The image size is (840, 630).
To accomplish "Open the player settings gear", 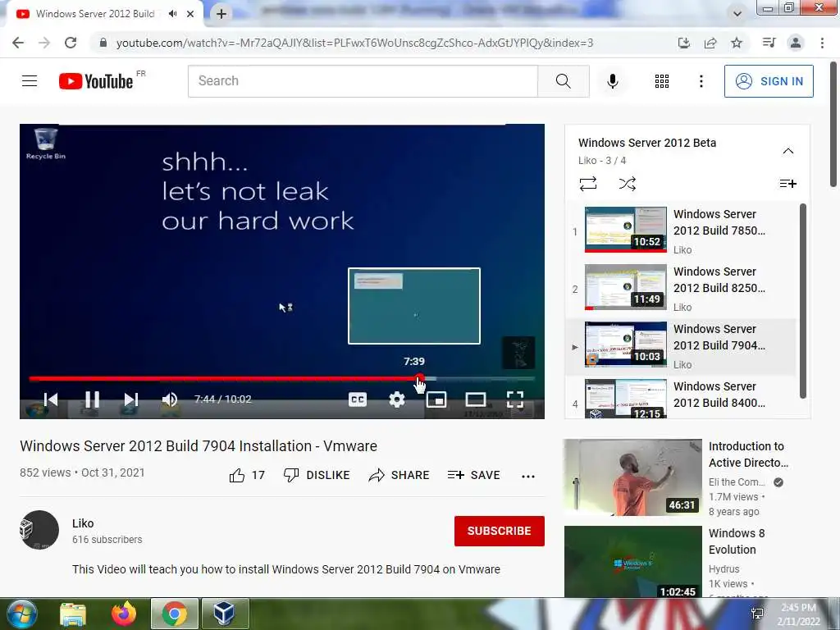I will pos(397,399).
